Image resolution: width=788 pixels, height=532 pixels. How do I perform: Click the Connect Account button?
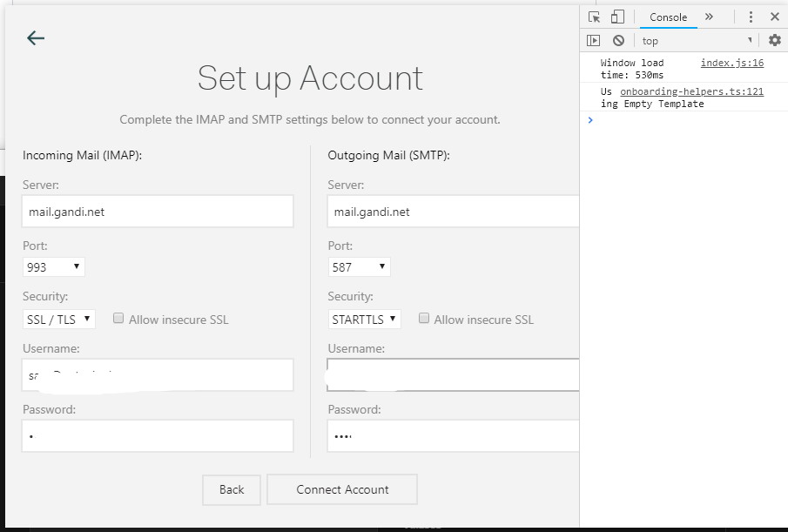coord(342,490)
